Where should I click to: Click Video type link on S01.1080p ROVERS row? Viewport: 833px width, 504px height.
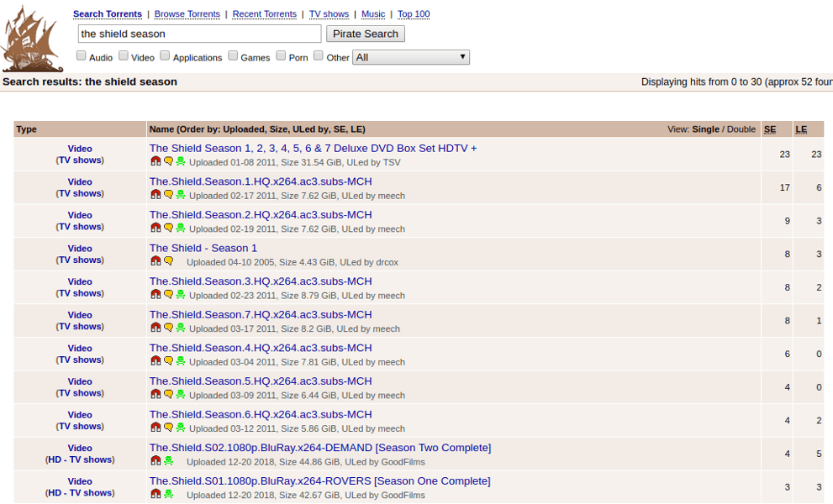point(80,481)
